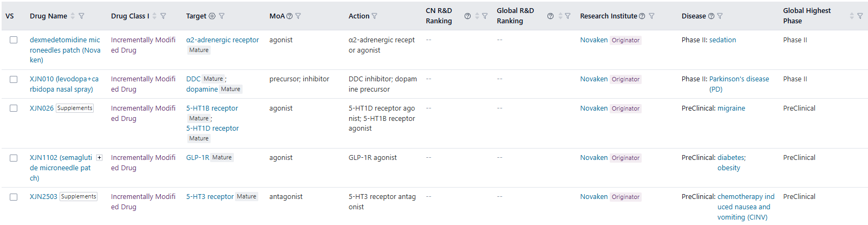Open the XJN010 levodopa+carbidopa drug link
The image size is (868, 225).
pos(64,84)
